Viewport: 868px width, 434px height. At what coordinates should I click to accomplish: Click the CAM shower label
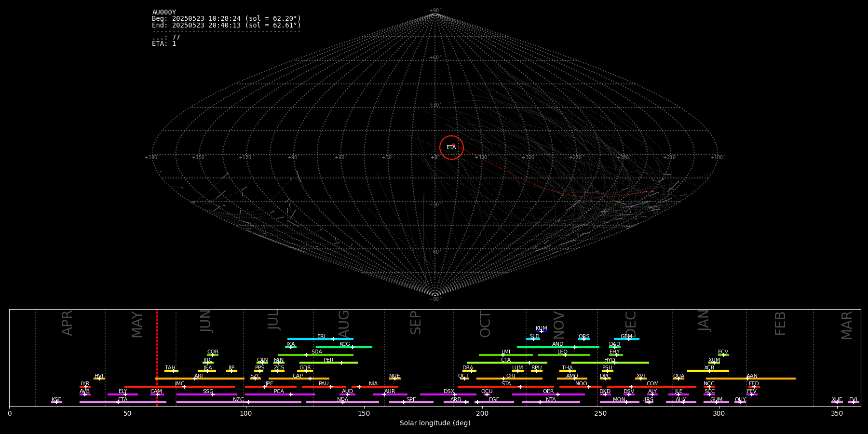point(156,392)
